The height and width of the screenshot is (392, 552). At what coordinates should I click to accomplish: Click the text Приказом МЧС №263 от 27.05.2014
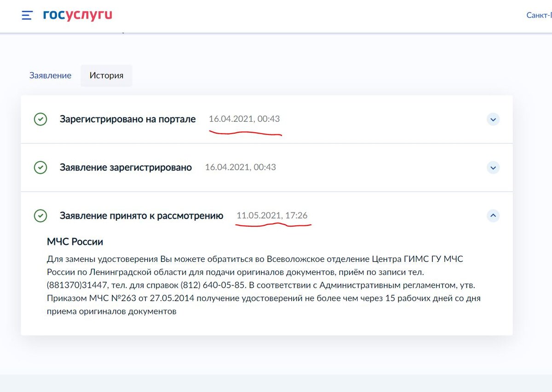point(121,298)
